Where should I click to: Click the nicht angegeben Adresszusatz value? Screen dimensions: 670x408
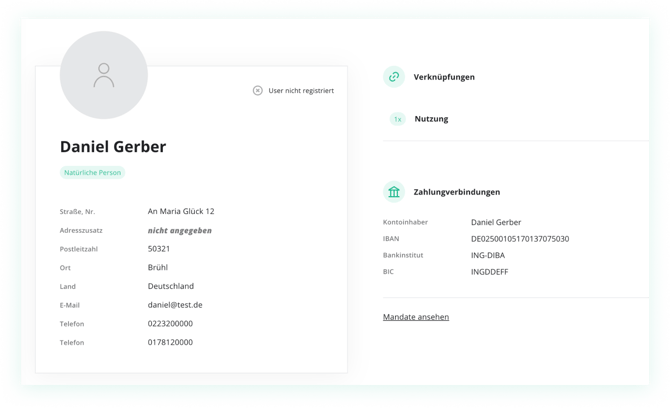tap(179, 231)
